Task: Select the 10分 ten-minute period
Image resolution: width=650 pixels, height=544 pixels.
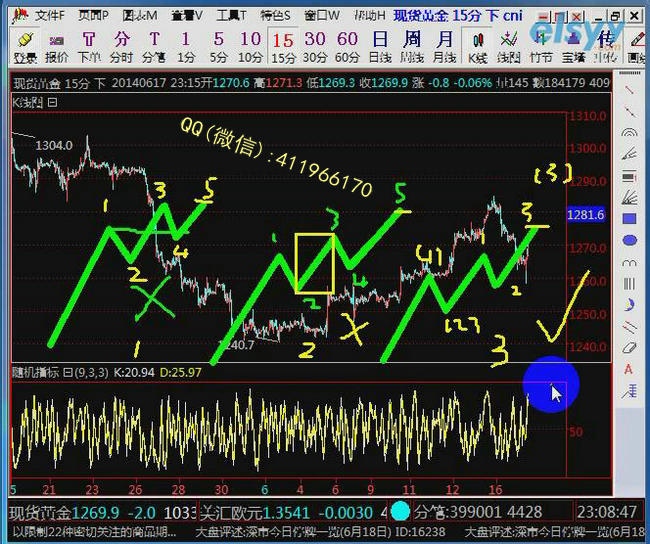Action: [x=251, y=48]
